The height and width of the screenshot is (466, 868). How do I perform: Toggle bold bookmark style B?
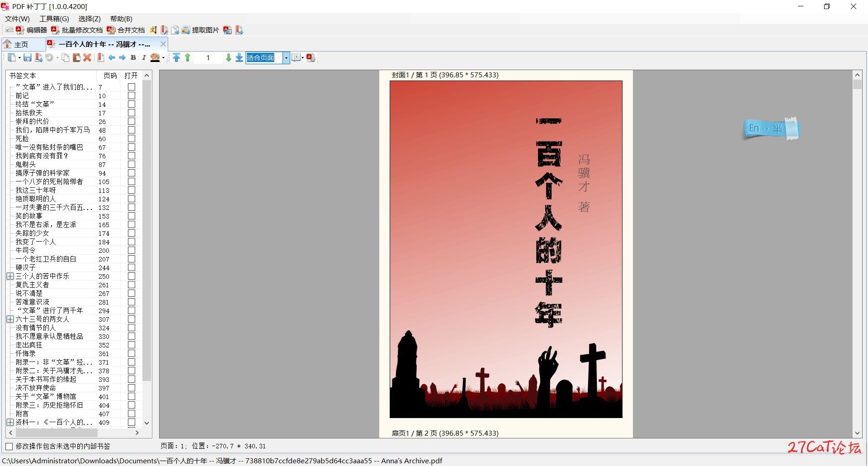(133, 57)
